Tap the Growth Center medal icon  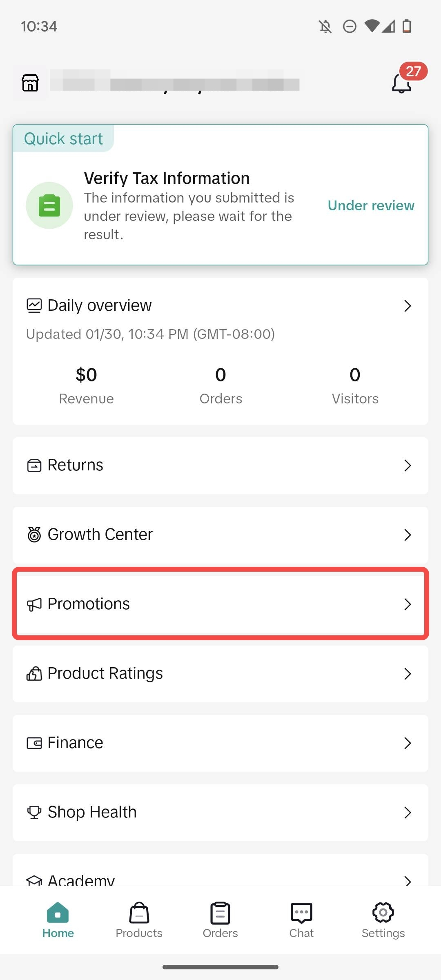pyautogui.click(x=34, y=535)
